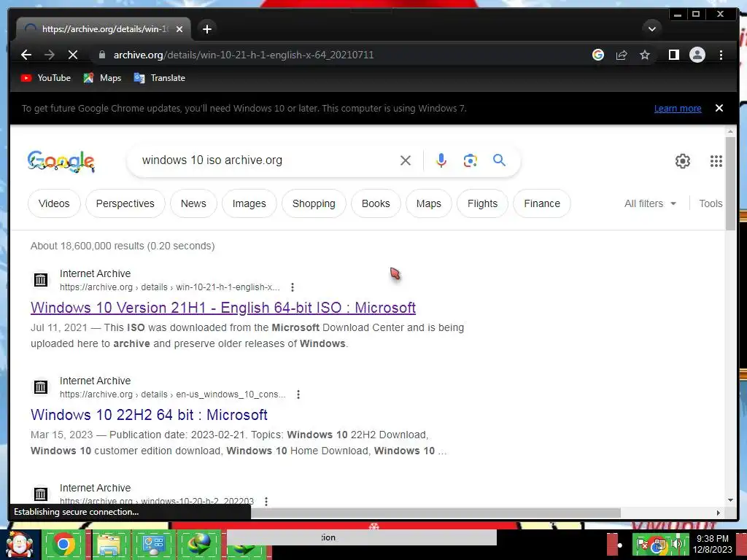The height and width of the screenshot is (560, 747).
Task: Open File Explorer from the taskbar
Action: (109, 545)
